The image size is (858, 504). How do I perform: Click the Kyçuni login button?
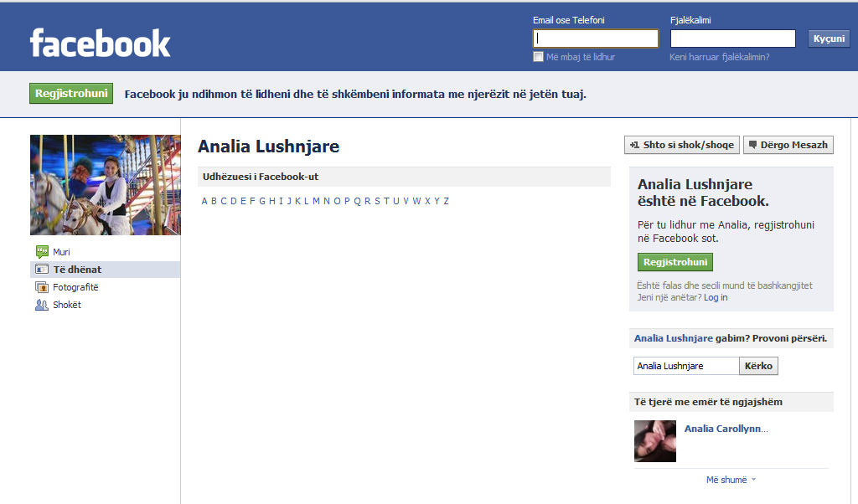(829, 39)
